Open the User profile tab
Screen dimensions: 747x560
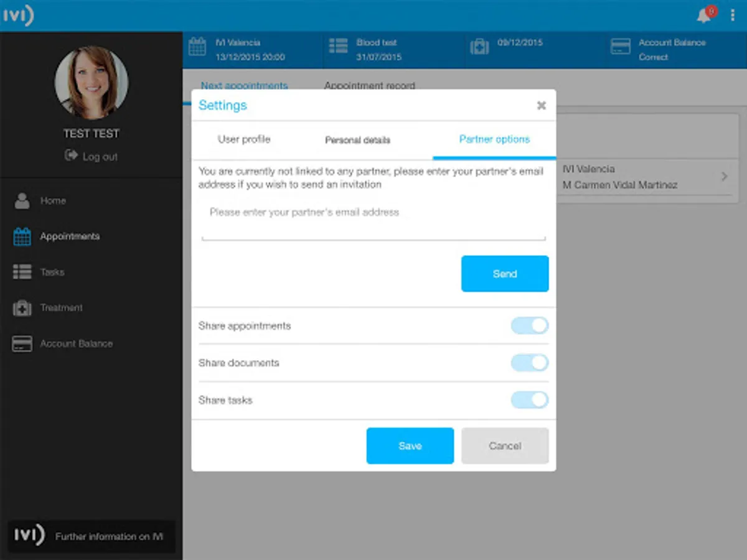(x=244, y=140)
